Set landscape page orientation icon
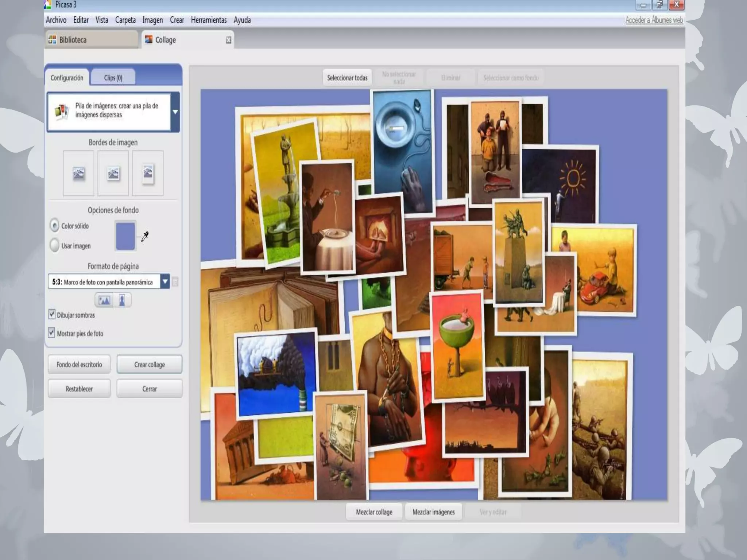The height and width of the screenshot is (560, 747). point(104,300)
